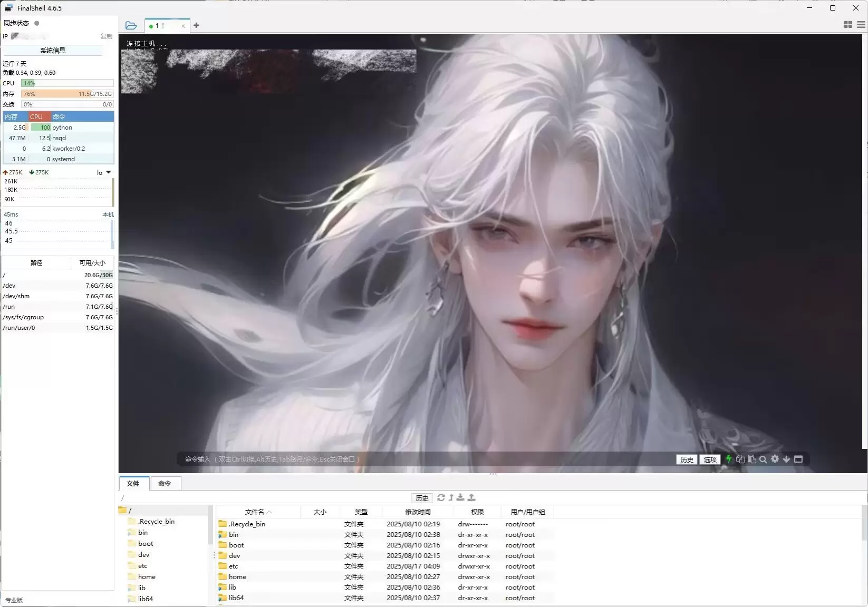Click the nsqd process row
Image resolution: width=868 pixels, height=607 pixels.
pyautogui.click(x=59, y=138)
